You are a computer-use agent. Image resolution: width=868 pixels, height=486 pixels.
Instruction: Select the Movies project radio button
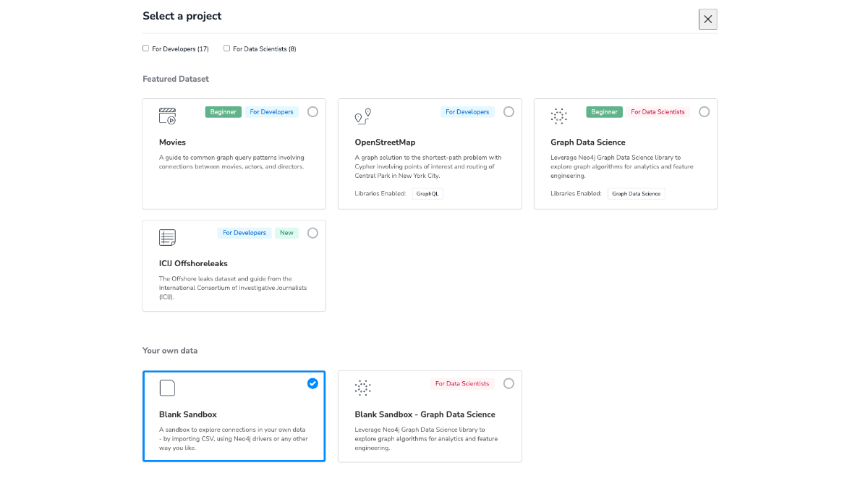point(312,112)
